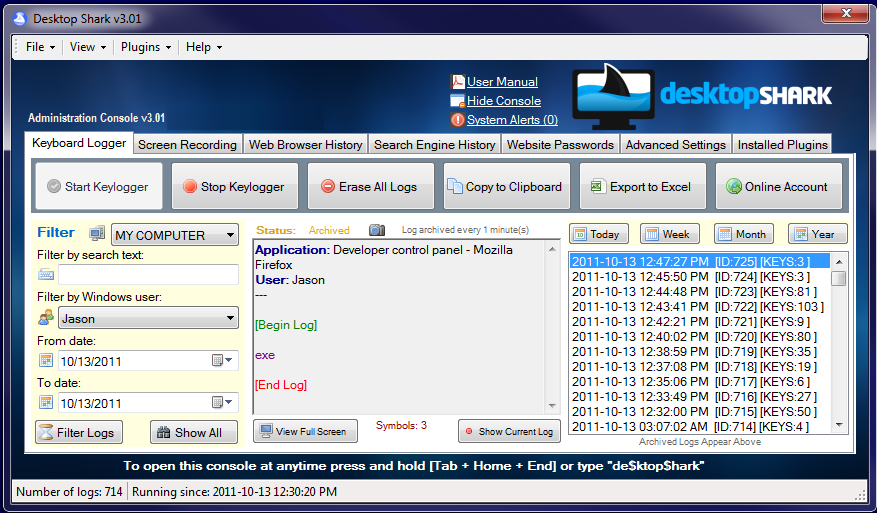Screen dimensions: 877x513
Task: Open the Plugins menu
Action: [x=146, y=47]
